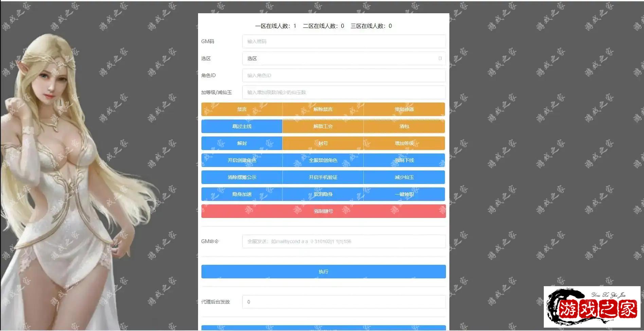Click the 游戏之家 logo image
The width and height of the screenshot is (644, 331).
coord(592,307)
